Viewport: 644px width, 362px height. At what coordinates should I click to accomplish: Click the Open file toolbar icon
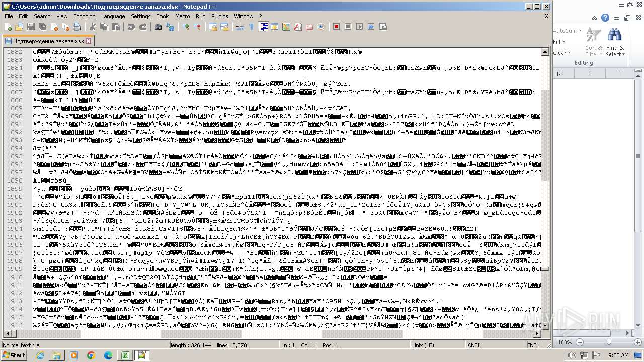(19, 27)
